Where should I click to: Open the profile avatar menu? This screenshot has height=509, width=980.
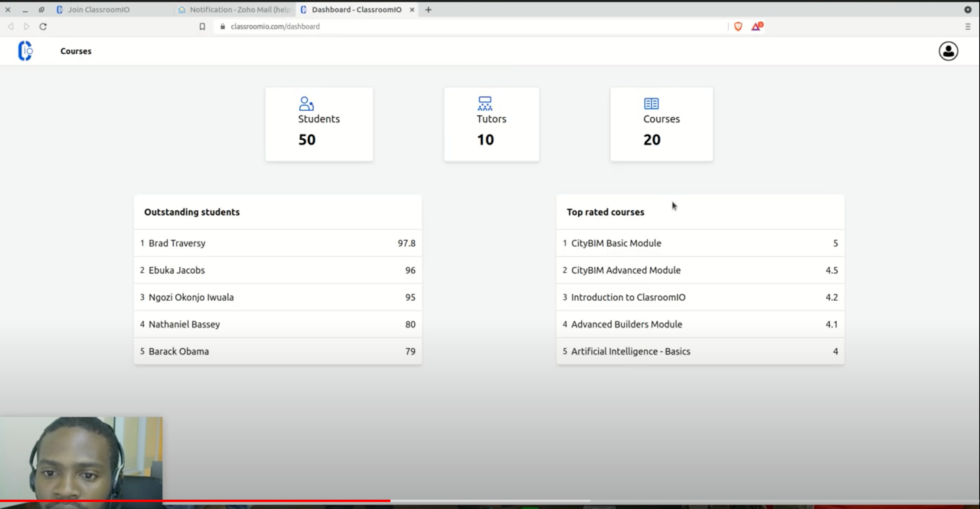pos(948,51)
